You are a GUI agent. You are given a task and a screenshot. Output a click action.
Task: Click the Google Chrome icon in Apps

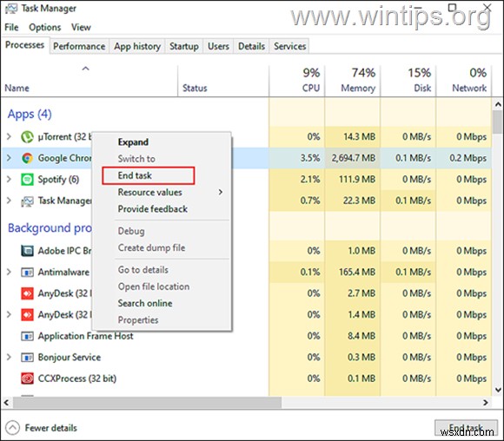(x=27, y=158)
